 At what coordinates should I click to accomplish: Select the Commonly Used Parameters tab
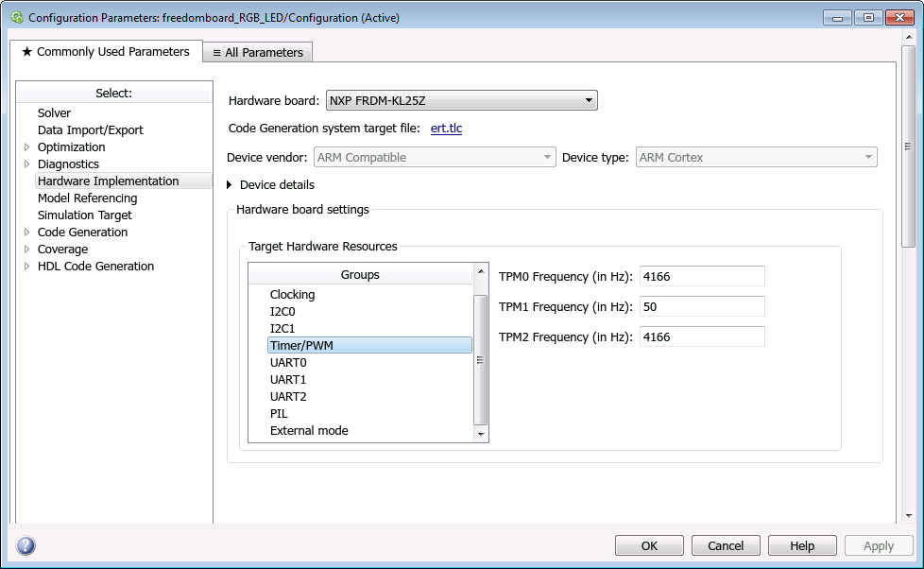point(105,52)
